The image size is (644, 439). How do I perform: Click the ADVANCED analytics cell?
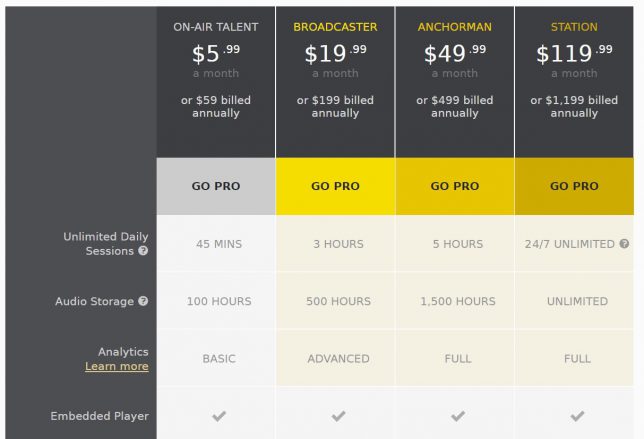tap(338, 359)
